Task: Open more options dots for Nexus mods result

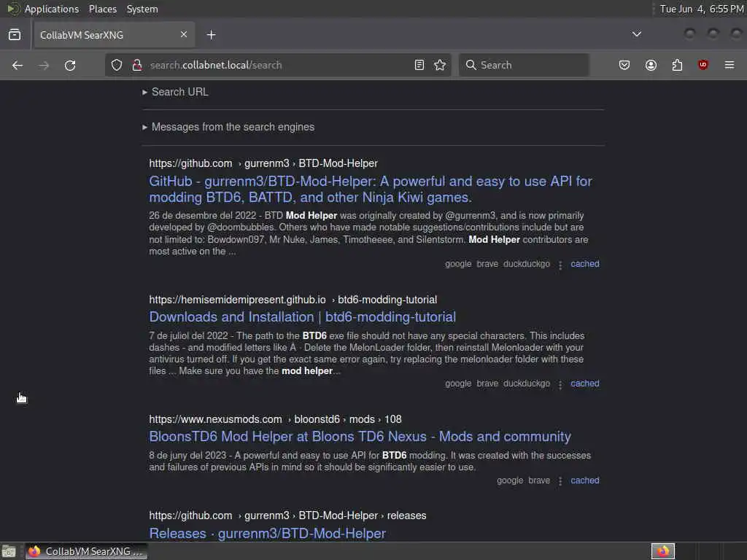Action: (x=560, y=481)
